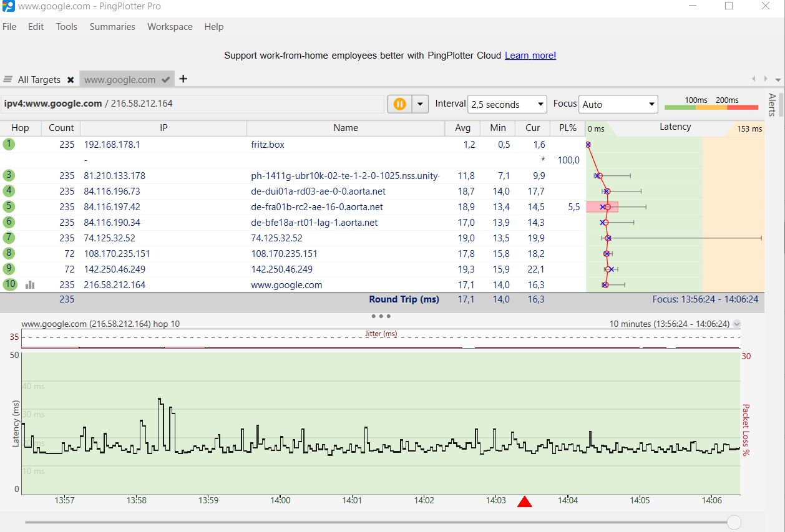This screenshot has height=532, width=785.
Task: Expand the 10 minutes time range chevron
Action: [x=736, y=324]
